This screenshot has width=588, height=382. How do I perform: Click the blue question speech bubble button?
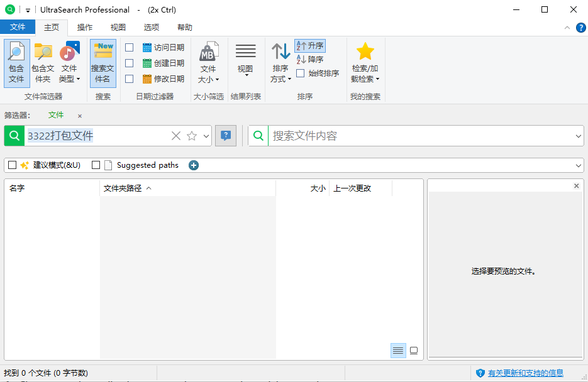click(x=226, y=136)
